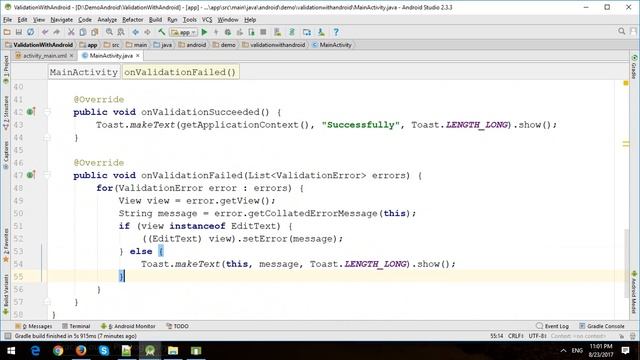Open the Terminal tool window
The width and height of the screenshot is (640, 360).
click(76, 326)
